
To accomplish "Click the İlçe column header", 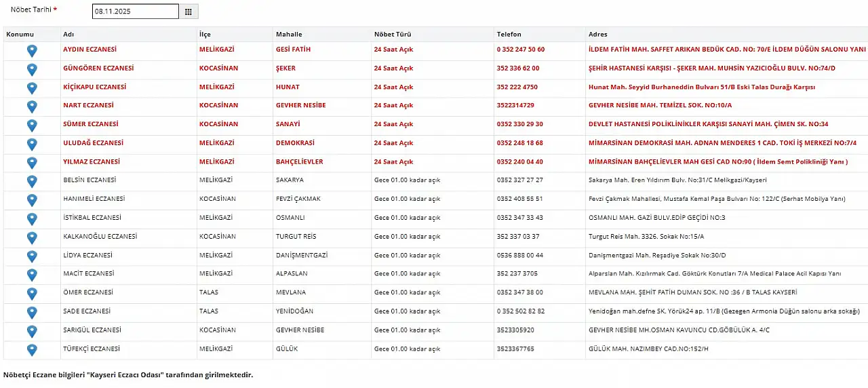I will click(205, 34).
